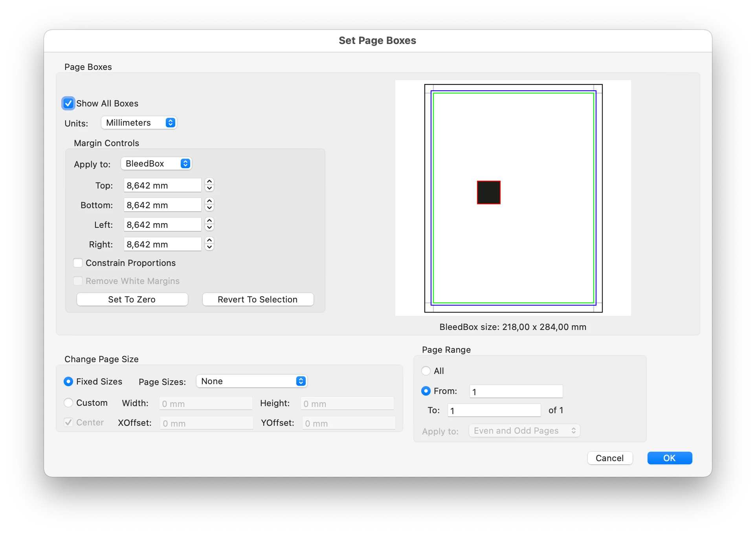This screenshot has width=756, height=535.
Task: Click the Right margin decrement arrow
Action: pos(209,247)
